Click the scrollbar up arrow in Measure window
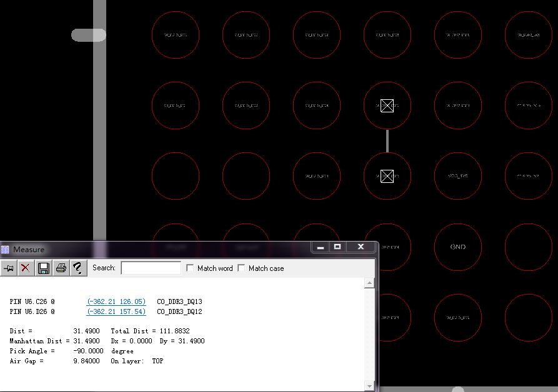The height and width of the screenshot is (392, 558). [369, 283]
